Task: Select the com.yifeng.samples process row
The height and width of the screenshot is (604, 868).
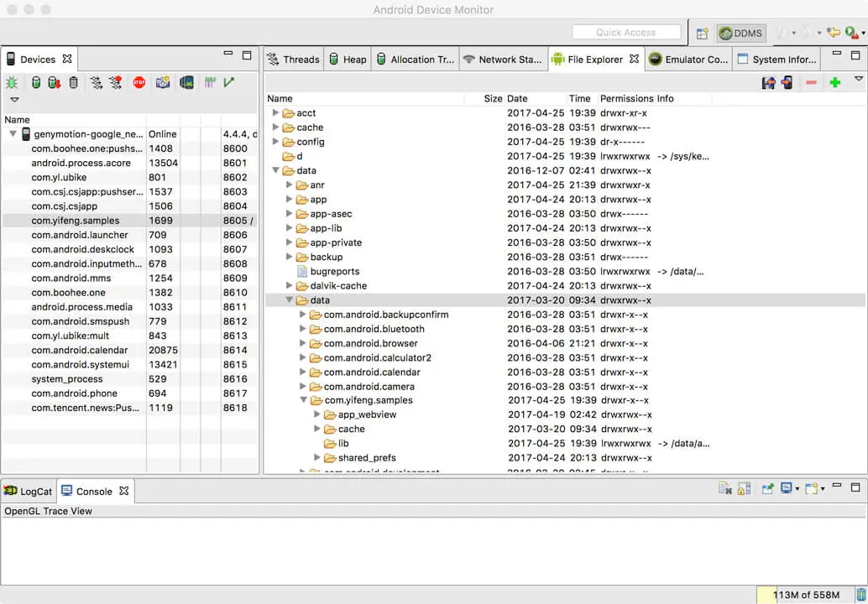Action: click(129, 220)
